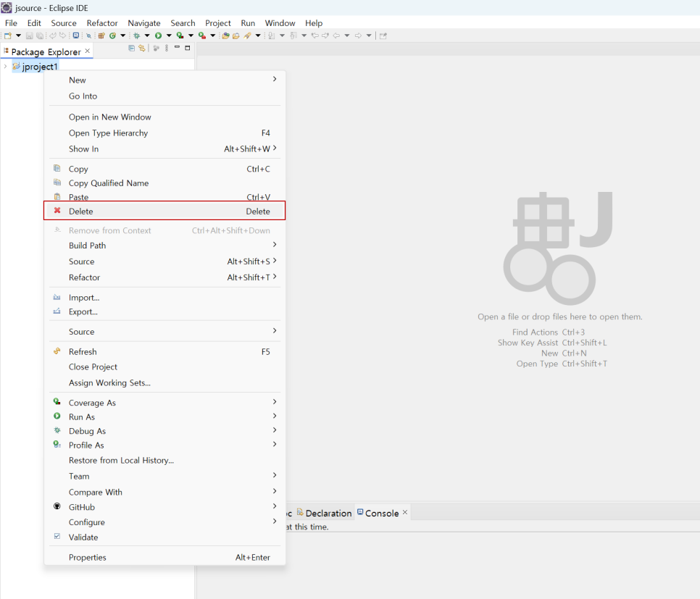The image size is (700, 599).
Task: Choose Copy Qualified Name menu entry
Action: (x=165, y=183)
